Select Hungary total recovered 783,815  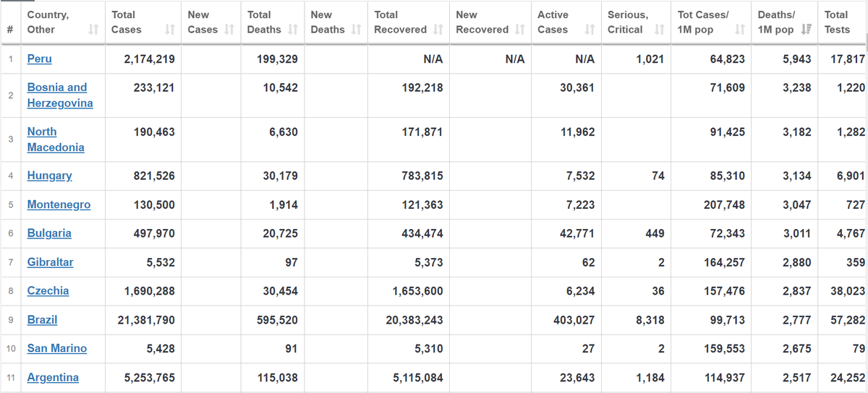(x=422, y=176)
